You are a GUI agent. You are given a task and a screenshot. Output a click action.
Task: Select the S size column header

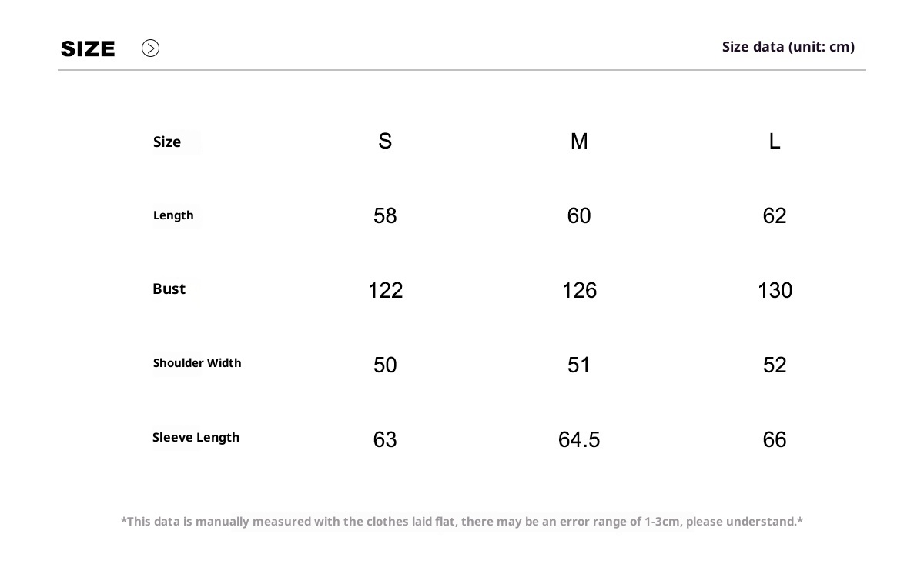[385, 142]
